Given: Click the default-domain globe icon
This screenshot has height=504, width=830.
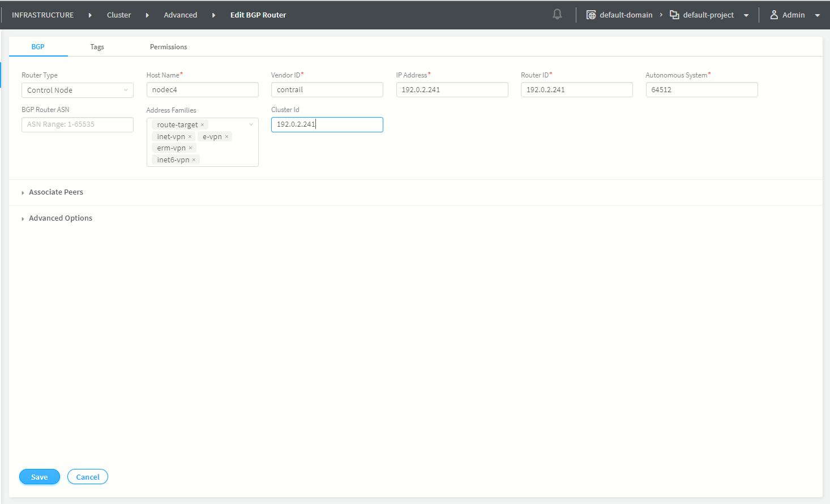Looking at the screenshot, I should (591, 15).
